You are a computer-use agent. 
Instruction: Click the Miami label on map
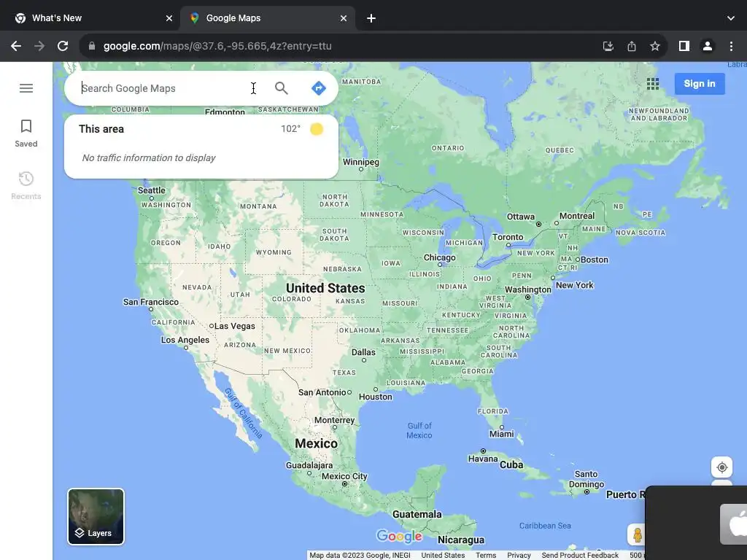point(502,434)
